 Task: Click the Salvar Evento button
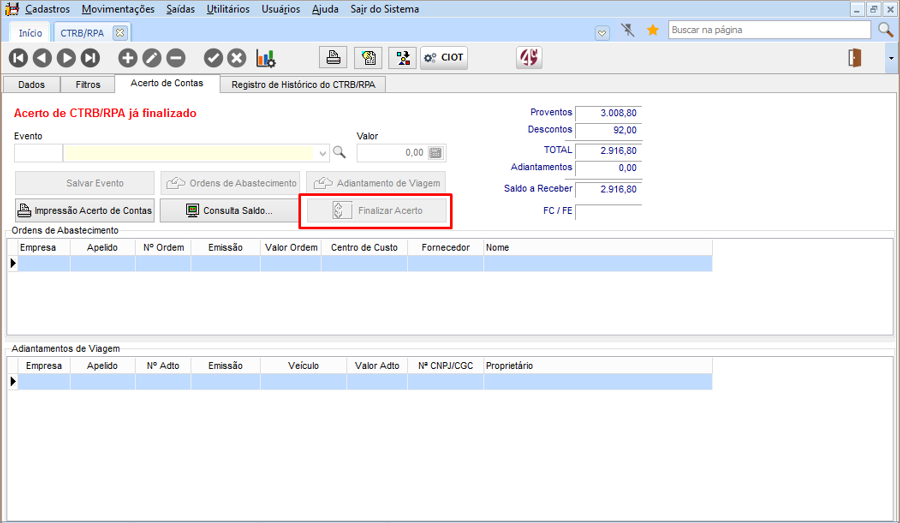84,183
